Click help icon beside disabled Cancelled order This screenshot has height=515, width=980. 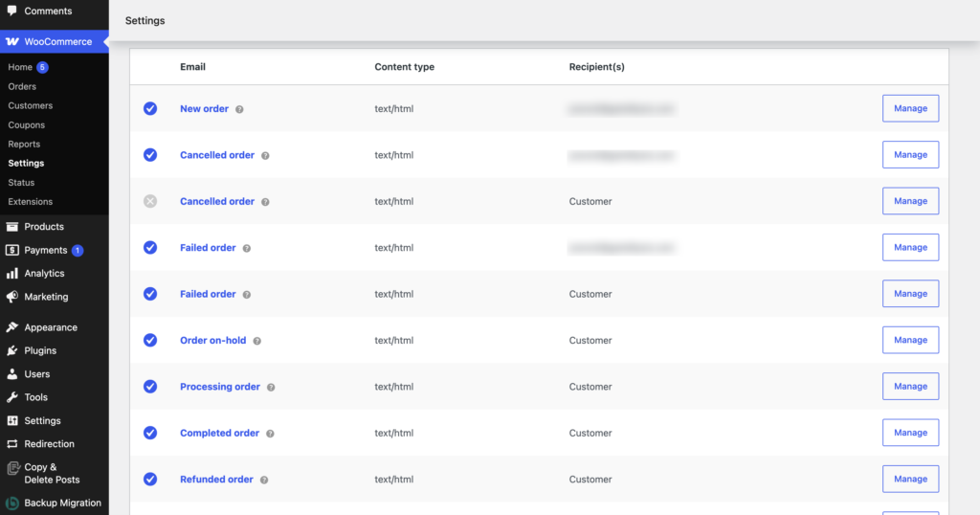tap(266, 202)
